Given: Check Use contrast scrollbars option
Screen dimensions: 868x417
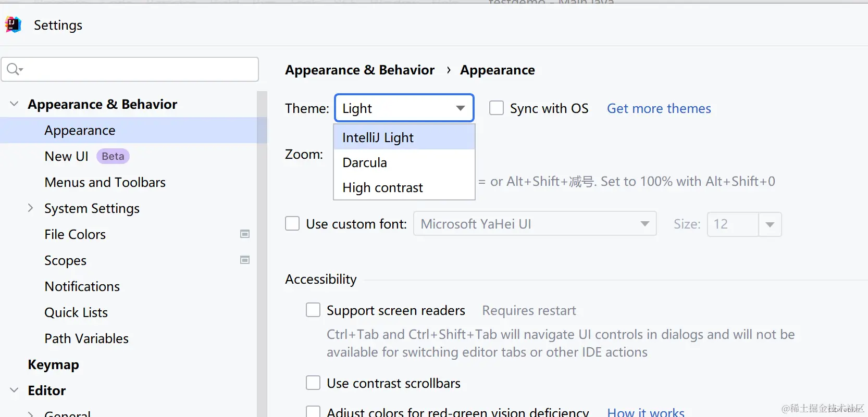Looking at the screenshot, I should click(313, 383).
